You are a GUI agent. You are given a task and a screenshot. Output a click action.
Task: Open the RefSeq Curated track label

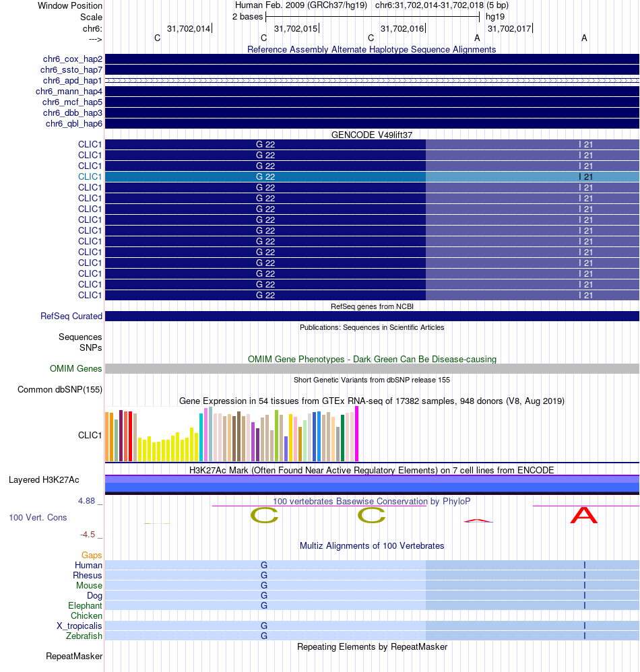[71, 316]
